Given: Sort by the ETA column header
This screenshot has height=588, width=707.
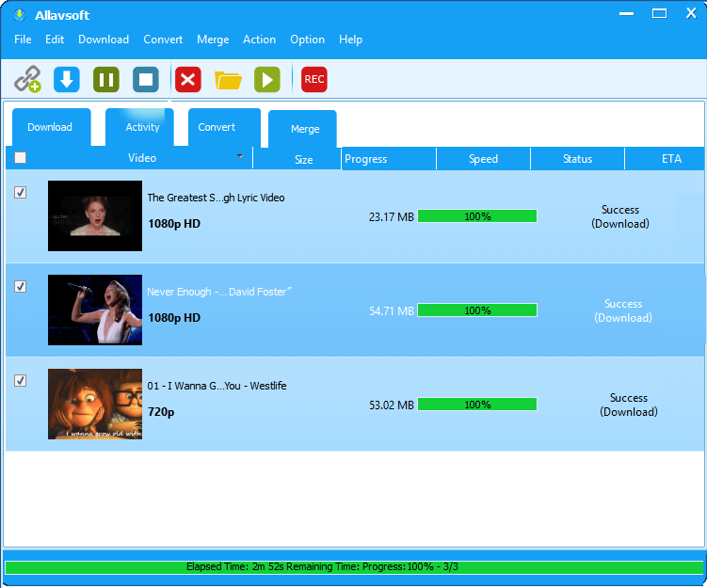Looking at the screenshot, I should (665, 159).
